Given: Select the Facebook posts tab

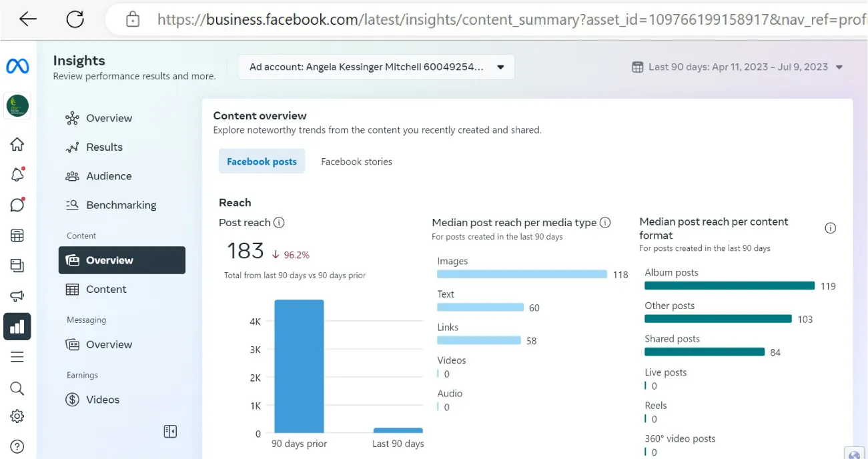Looking at the screenshot, I should (x=262, y=161).
